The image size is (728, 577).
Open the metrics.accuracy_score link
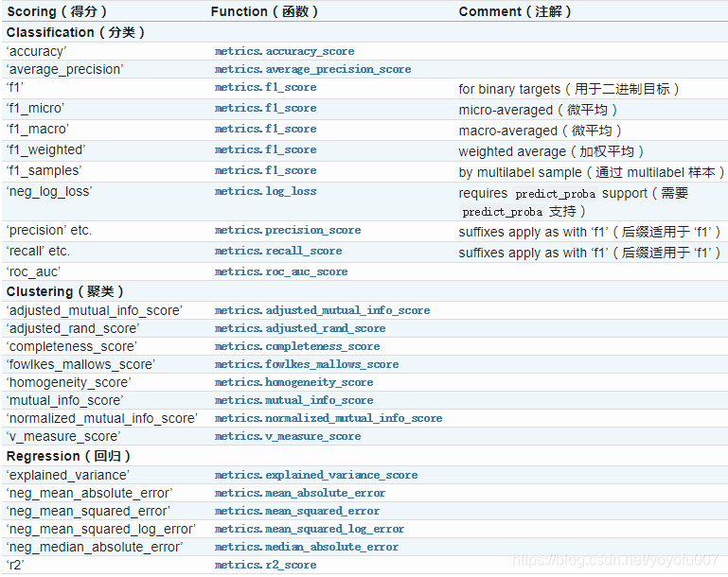click(x=284, y=51)
